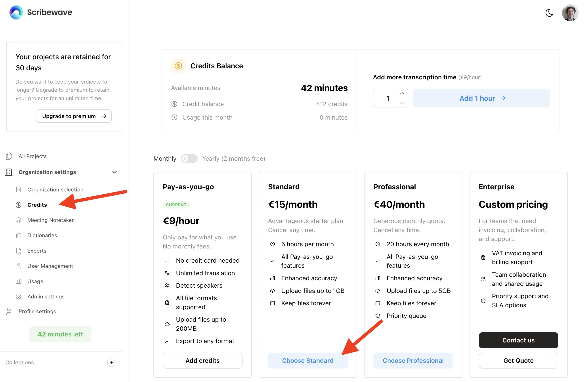Click Add 1 hour button

pyautogui.click(x=481, y=98)
